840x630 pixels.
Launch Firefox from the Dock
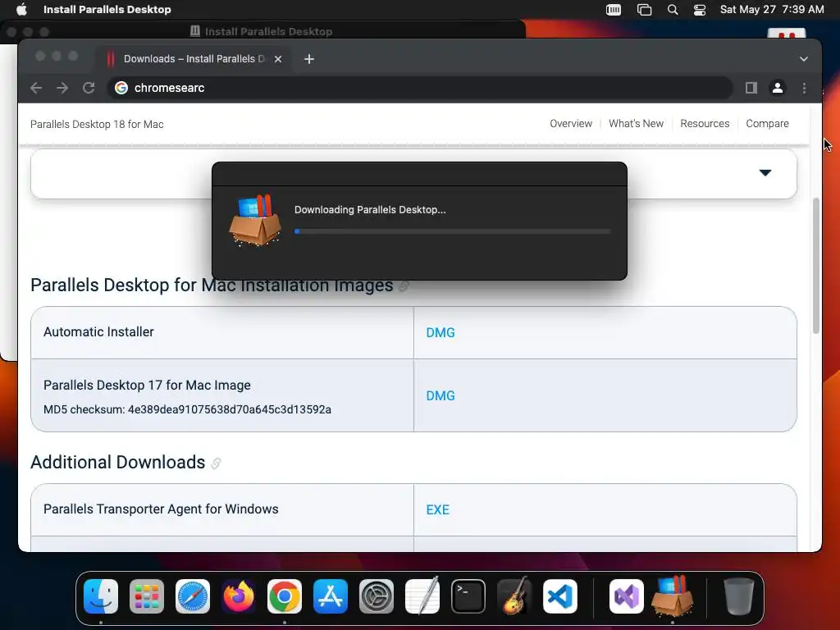point(239,596)
